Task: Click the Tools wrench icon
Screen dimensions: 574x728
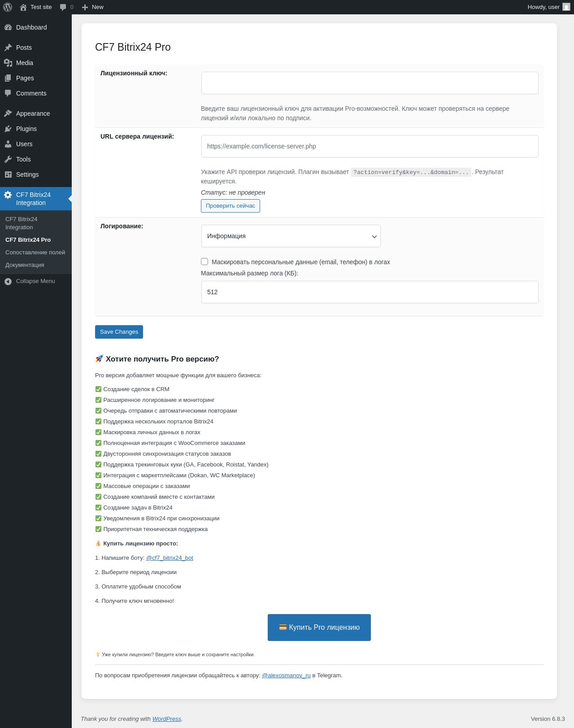Action: point(8,159)
